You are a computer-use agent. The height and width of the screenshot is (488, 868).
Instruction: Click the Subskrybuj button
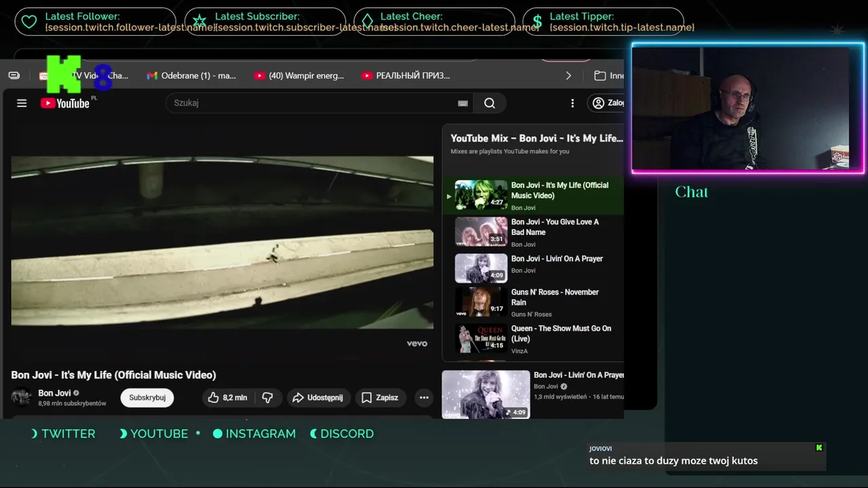point(147,398)
